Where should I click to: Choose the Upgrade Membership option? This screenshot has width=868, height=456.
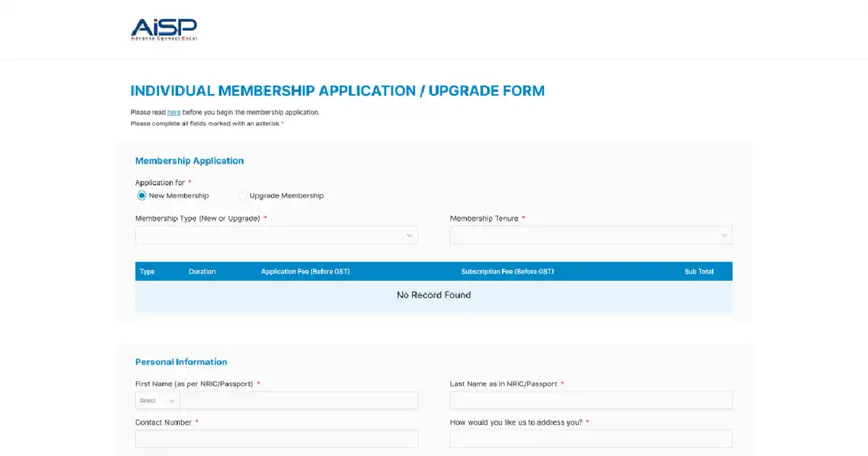point(243,195)
